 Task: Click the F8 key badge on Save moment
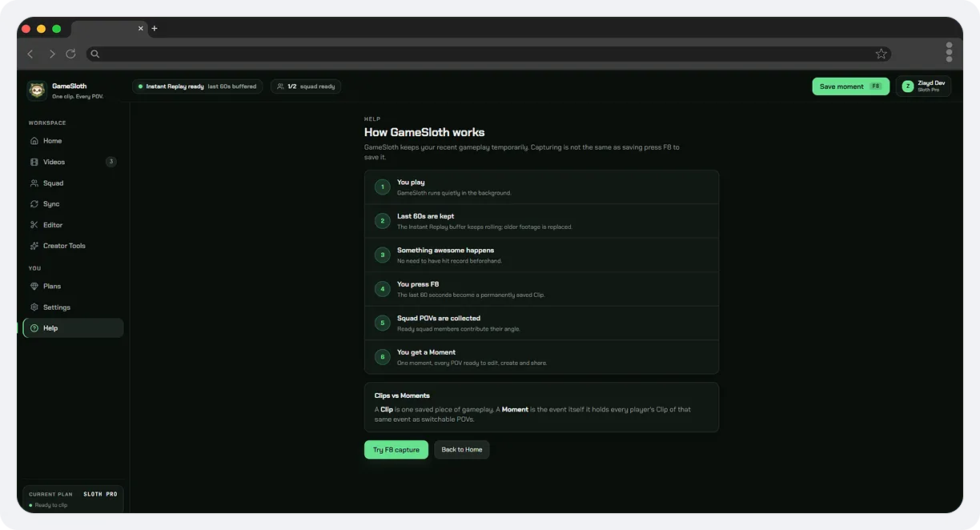875,86
